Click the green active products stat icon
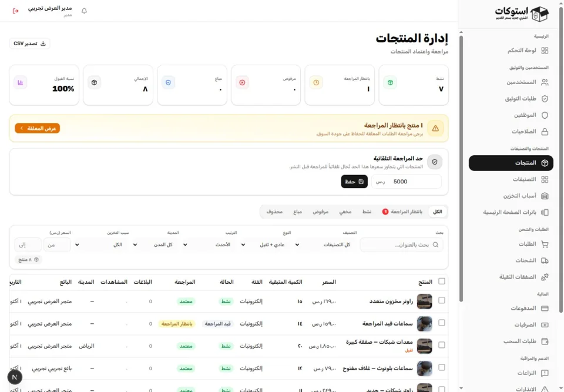The image size is (564, 392). tap(390, 82)
